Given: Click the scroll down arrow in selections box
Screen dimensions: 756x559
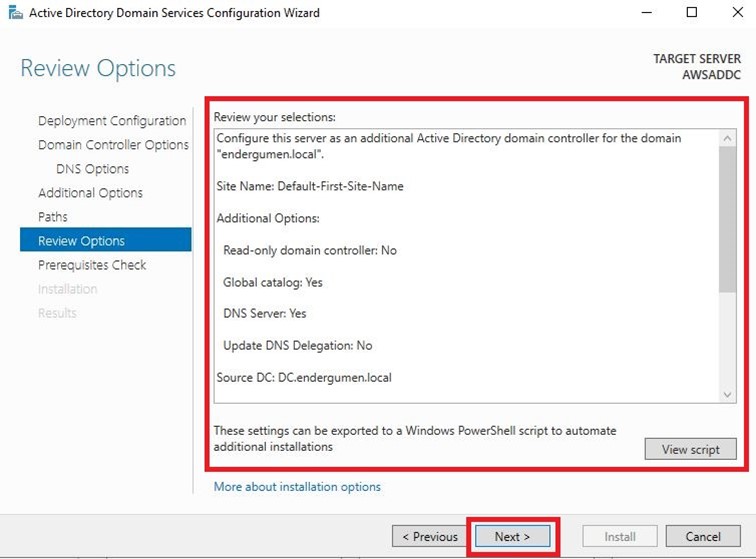Looking at the screenshot, I should pyautogui.click(x=727, y=395).
